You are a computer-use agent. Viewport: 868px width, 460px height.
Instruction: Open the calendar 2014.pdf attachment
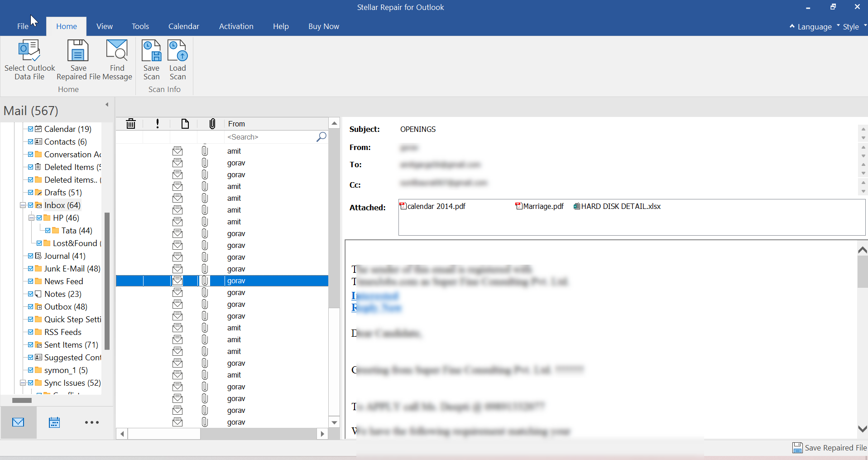coord(436,207)
